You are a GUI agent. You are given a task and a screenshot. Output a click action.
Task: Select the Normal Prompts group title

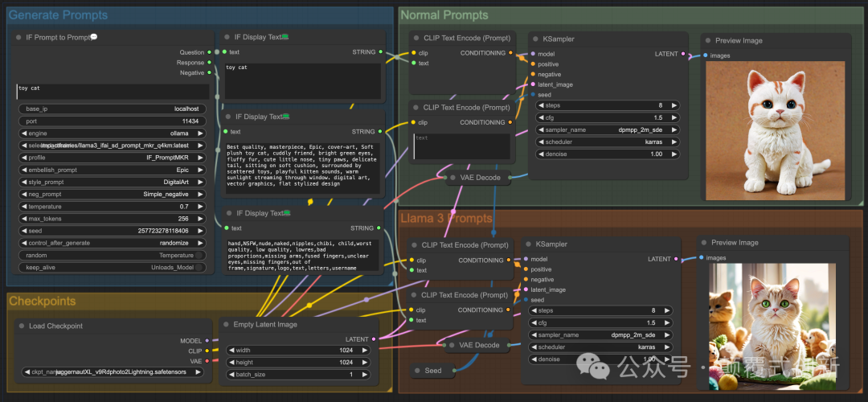pos(444,15)
